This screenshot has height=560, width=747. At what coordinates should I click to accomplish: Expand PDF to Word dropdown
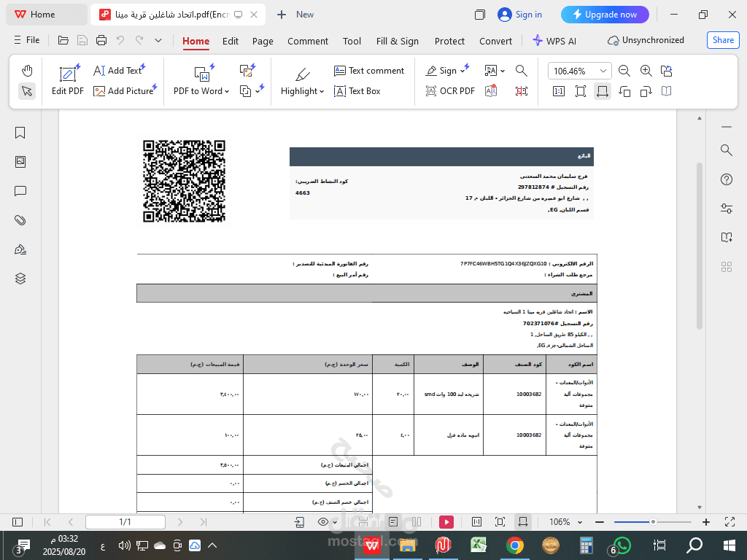(x=228, y=91)
